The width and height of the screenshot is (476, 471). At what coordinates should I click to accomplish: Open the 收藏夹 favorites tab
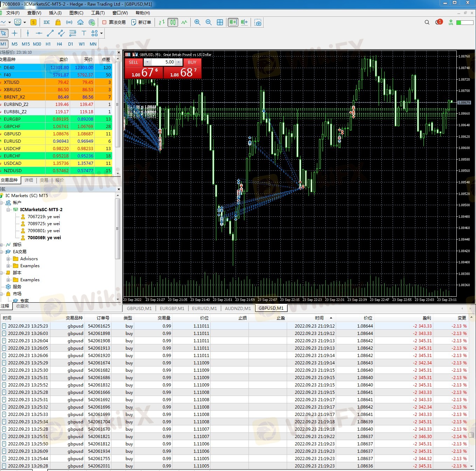point(22,306)
